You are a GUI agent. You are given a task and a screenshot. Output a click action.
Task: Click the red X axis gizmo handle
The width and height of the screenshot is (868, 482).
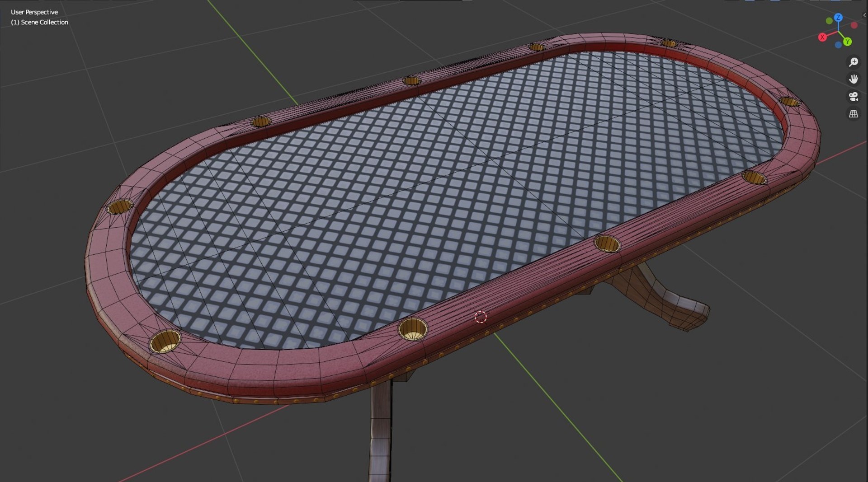click(822, 37)
